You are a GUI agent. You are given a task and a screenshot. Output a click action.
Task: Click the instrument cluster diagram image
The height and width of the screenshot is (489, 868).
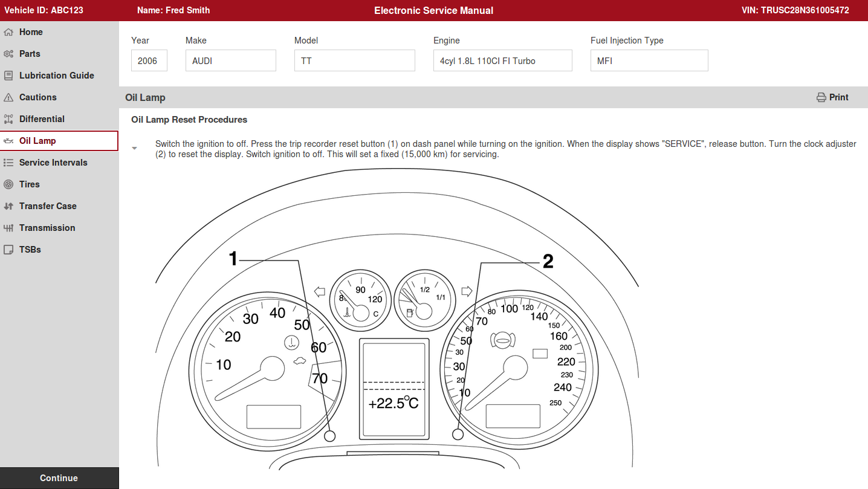[x=397, y=319]
